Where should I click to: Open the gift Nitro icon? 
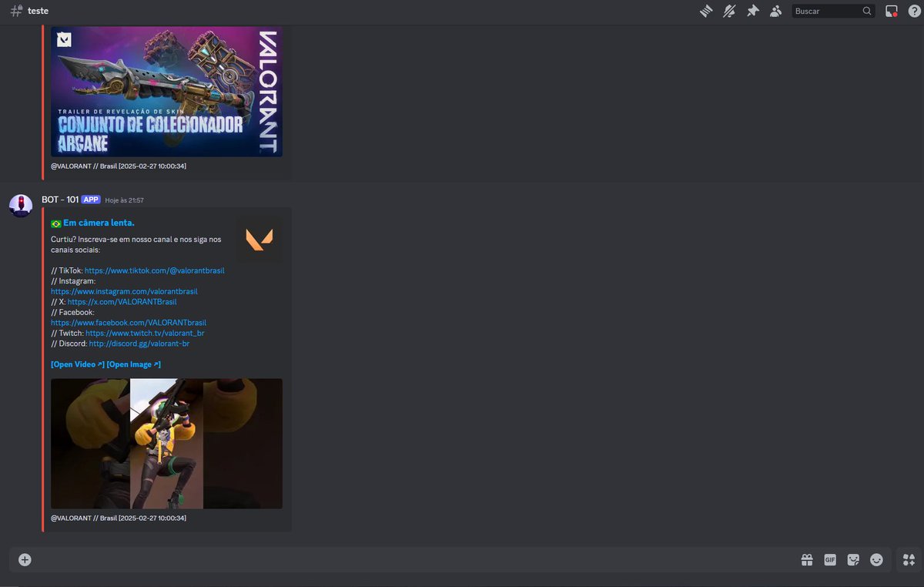click(807, 560)
